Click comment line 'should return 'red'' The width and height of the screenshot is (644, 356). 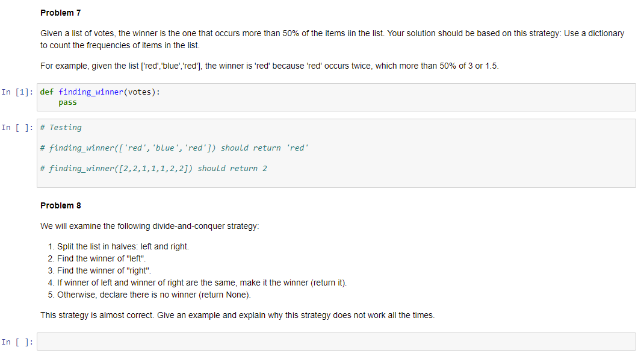[174, 148]
